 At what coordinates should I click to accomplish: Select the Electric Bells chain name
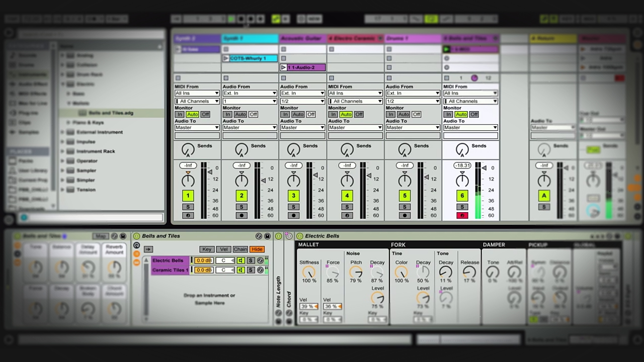168,260
